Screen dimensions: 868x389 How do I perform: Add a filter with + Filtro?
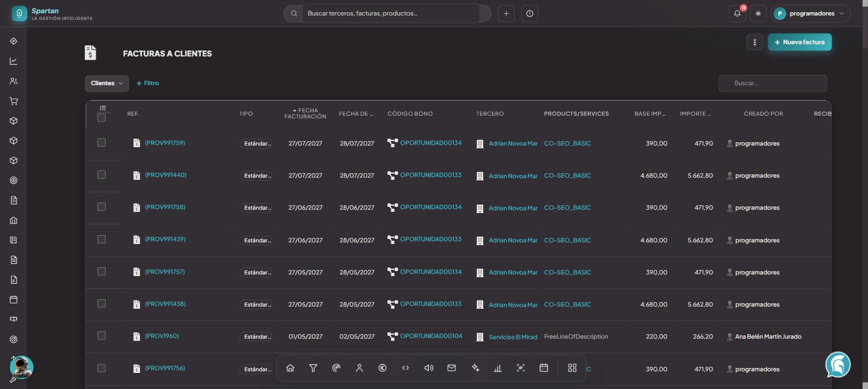148,84
